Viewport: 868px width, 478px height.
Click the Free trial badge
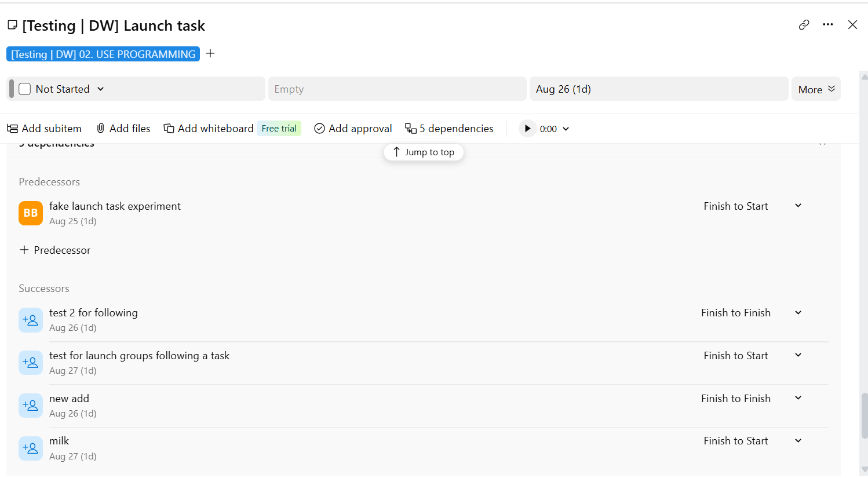pos(279,129)
